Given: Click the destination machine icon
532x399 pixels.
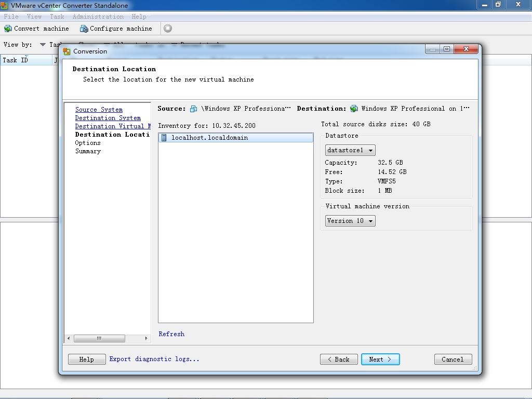Looking at the screenshot, I should pyautogui.click(x=354, y=109).
